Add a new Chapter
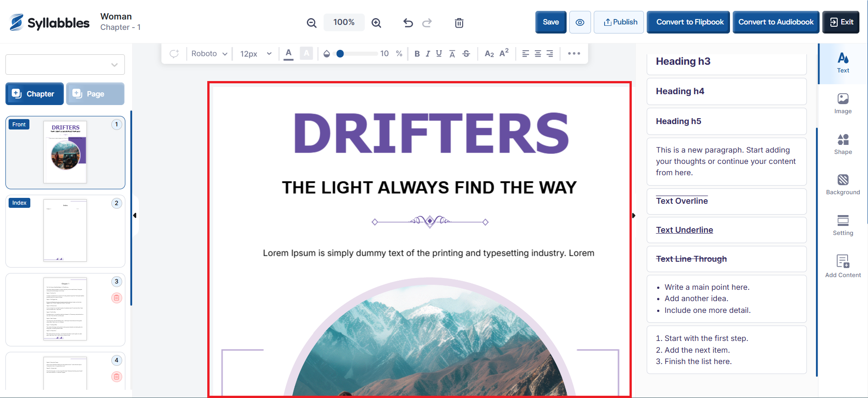The height and width of the screenshot is (398, 868). [34, 94]
